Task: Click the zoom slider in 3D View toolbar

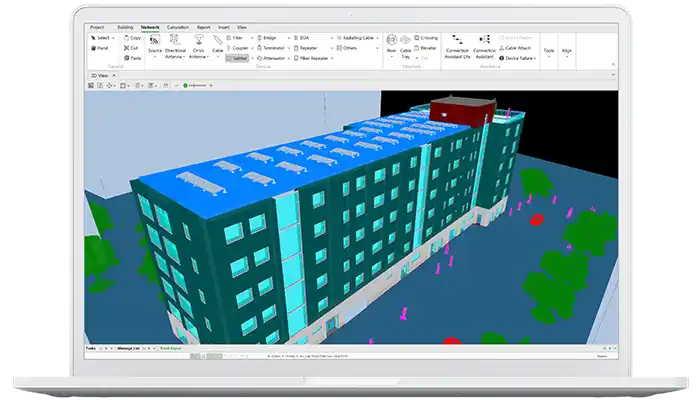Action: 198,86
